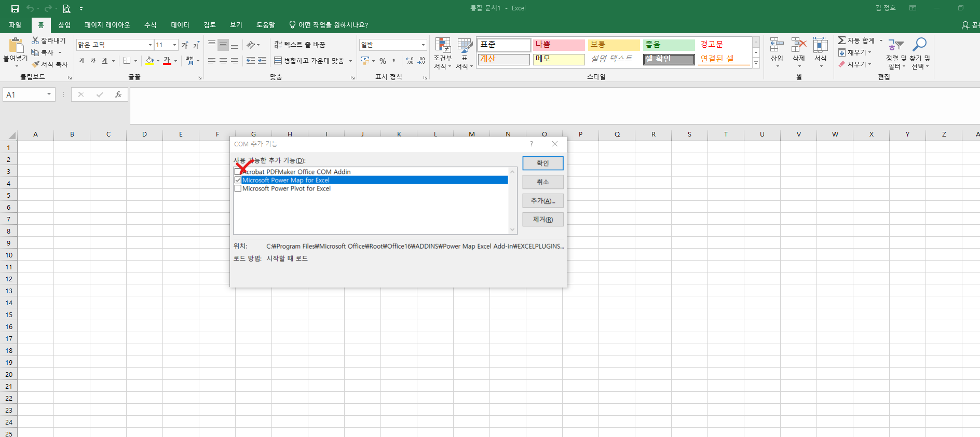Open Conditional Formatting (조건부 서식)
The image size is (980, 437).
(x=443, y=53)
